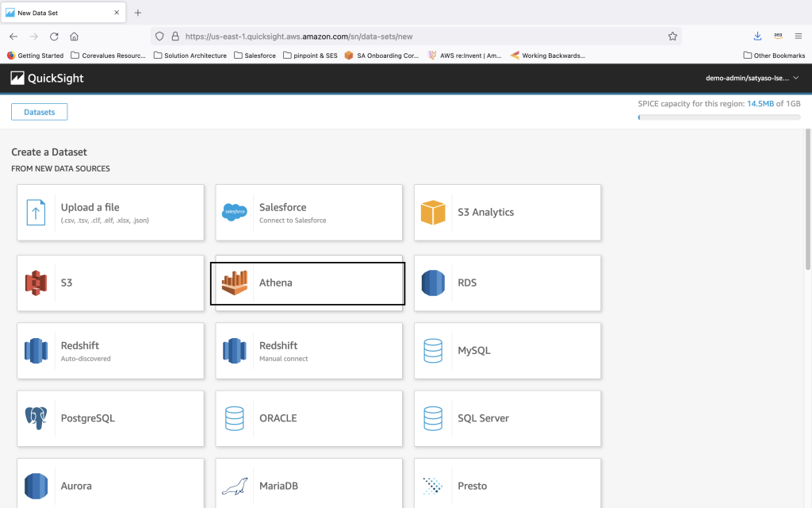The height and width of the screenshot is (508, 812).
Task: Click the Upload a file arrow icon
Action: click(x=36, y=213)
